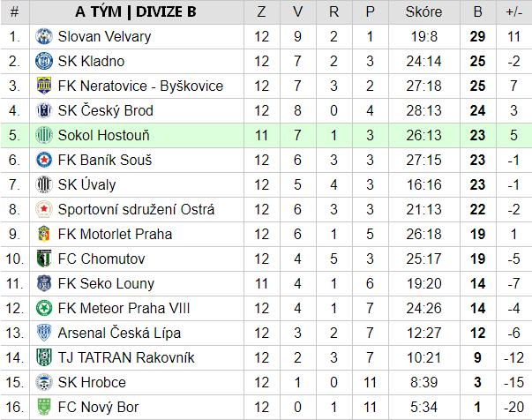Image resolution: width=532 pixels, height=420 pixels.
Task: Click the FK Baník Souš star logo
Action: tap(44, 160)
